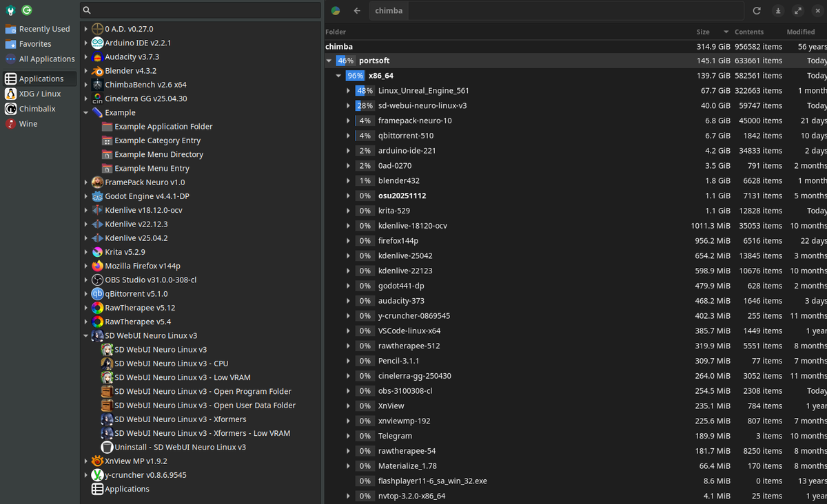Open Recently Used category
The width and height of the screenshot is (827, 504).
click(x=39, y=29)
